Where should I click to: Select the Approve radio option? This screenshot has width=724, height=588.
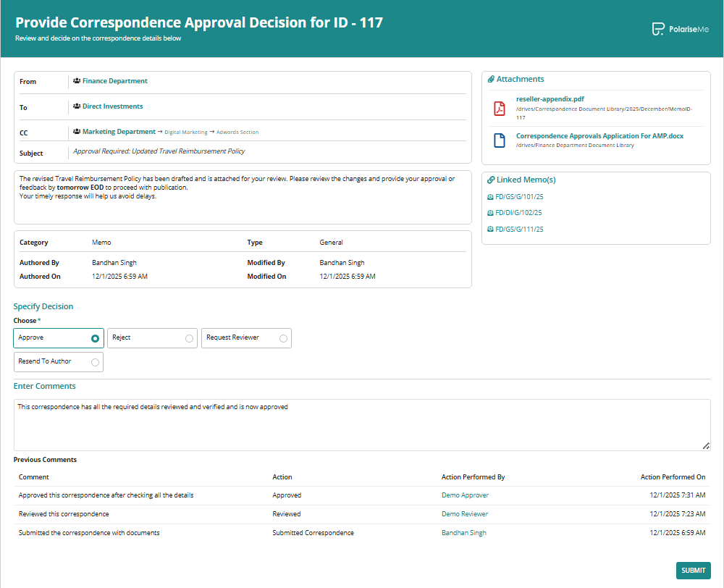click(95, 338)
